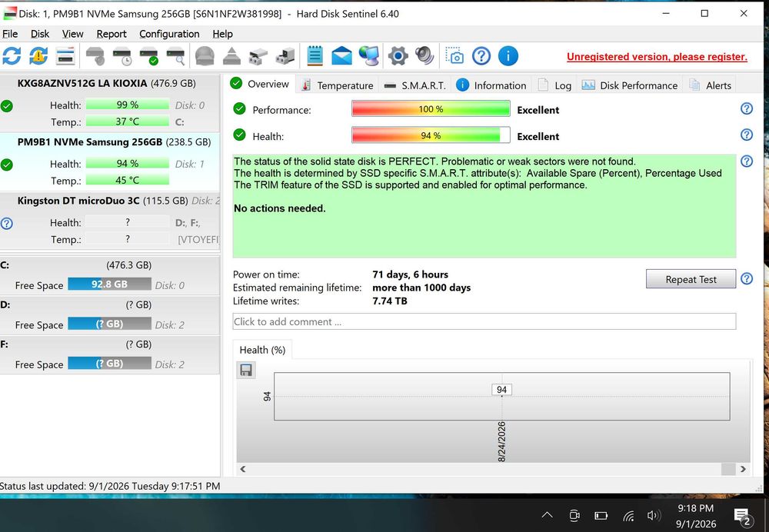Click the camera screenshot toolbar icon

coord(454,56)
